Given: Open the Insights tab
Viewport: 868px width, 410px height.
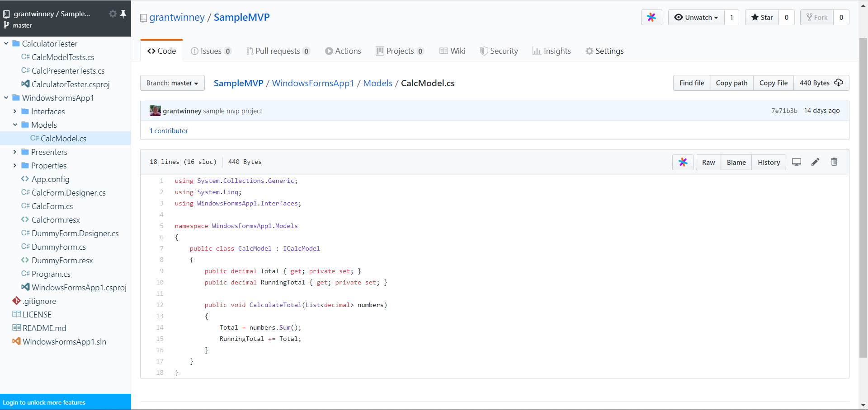Looking at the screenshot, I should click(552, 51).
